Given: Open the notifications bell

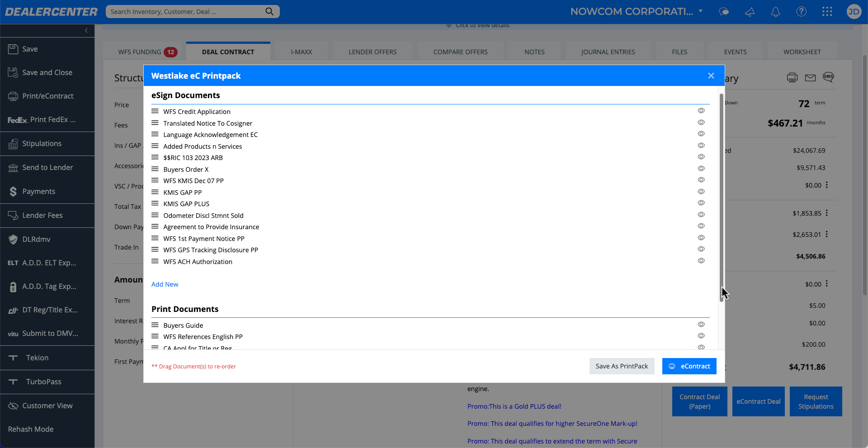Looking at the screenshot, I should [x=775, y=12].
